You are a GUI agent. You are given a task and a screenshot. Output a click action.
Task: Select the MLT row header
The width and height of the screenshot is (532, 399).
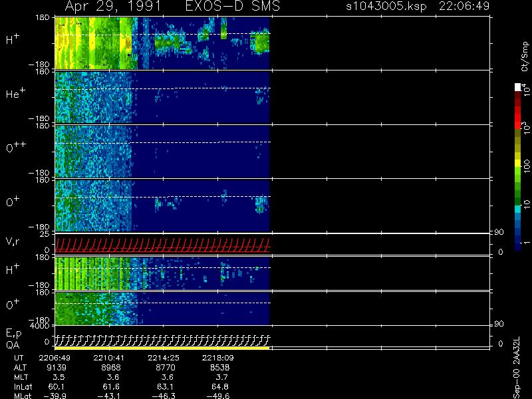coord(21,377)
